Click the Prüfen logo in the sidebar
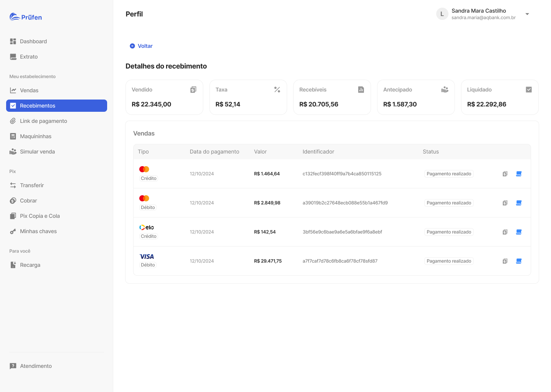Viewport: 551px width, 392px height. (x=26, y=17)
